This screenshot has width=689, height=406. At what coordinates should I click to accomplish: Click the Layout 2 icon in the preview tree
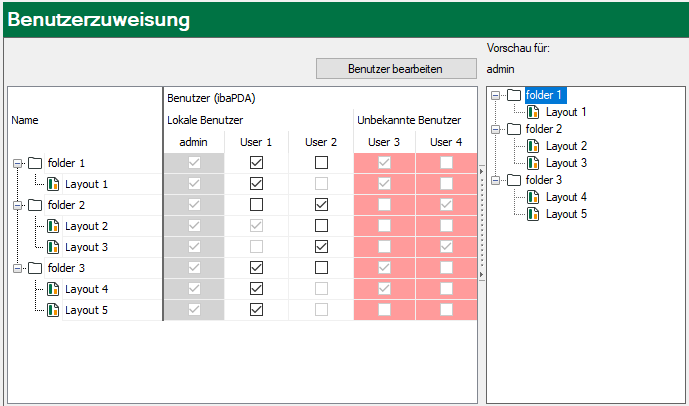click(x=534, y=146)
